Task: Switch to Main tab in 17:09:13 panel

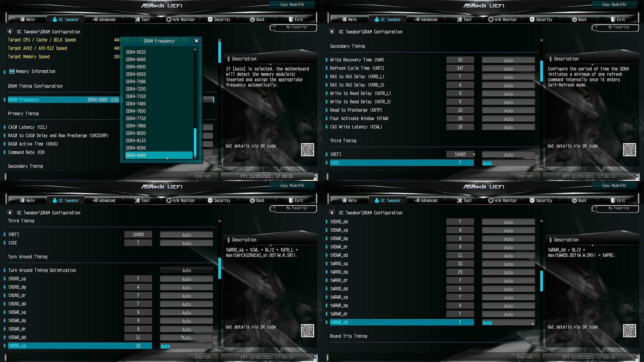Action: click(x=349, y=19)
